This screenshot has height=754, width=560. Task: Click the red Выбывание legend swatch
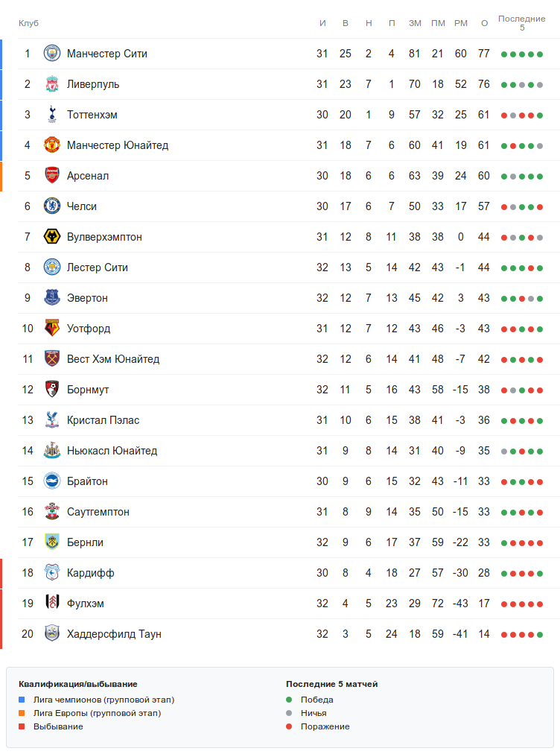tap(22, 726)
